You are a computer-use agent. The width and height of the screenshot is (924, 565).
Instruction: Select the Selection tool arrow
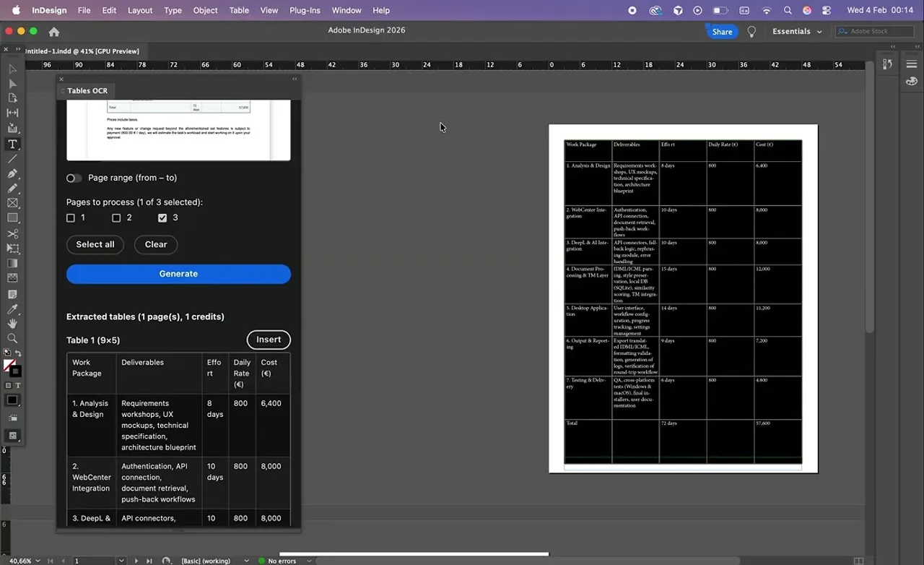coord(12,69)
